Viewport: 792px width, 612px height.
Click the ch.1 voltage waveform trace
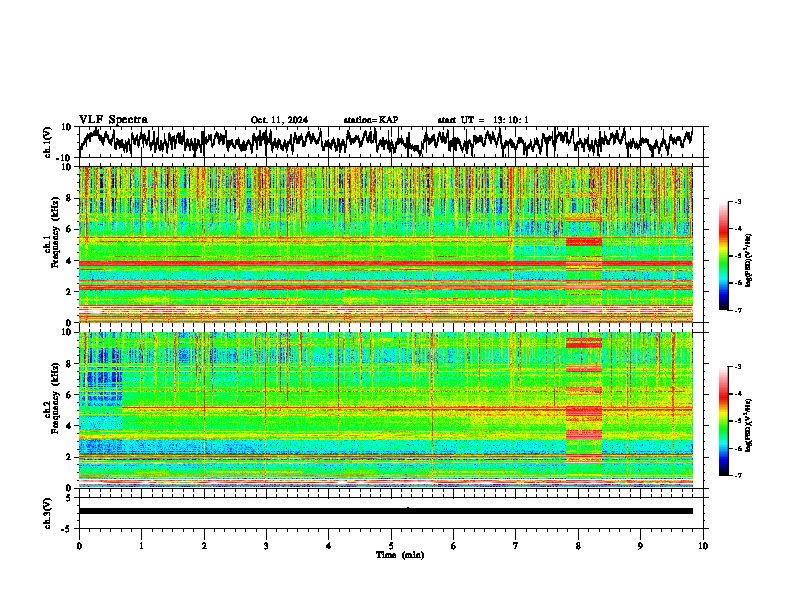385,141
